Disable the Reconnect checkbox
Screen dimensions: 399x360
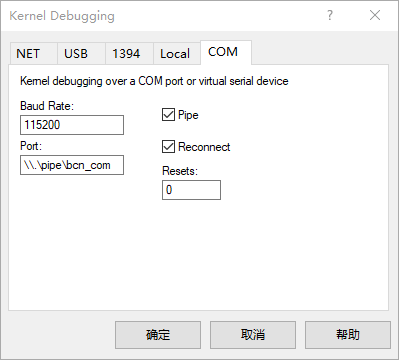(168, 147)
